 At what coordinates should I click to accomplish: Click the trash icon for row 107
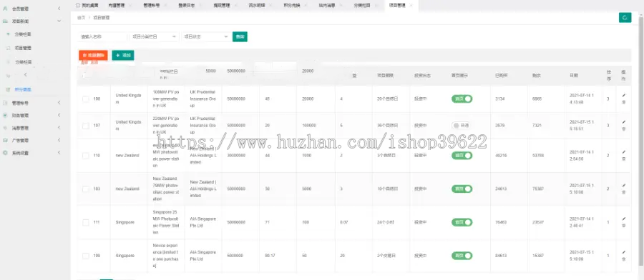tap(624, 129)
